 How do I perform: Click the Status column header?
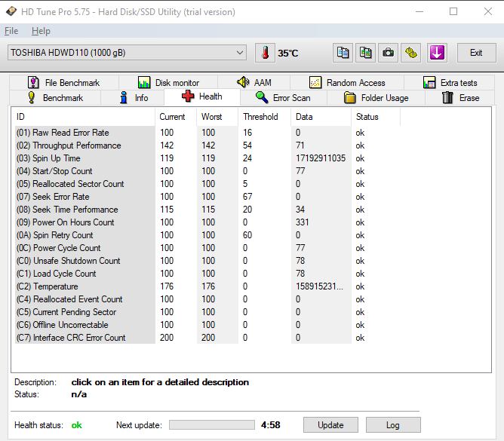click(376, 117)
